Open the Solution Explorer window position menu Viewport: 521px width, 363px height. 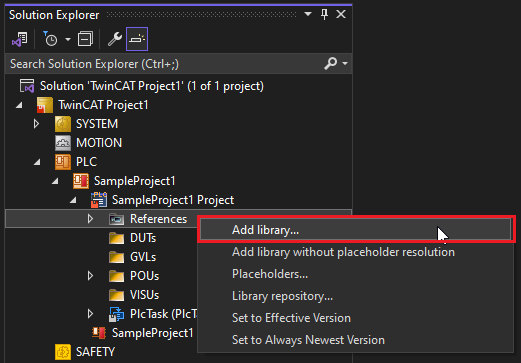(308, 14)
